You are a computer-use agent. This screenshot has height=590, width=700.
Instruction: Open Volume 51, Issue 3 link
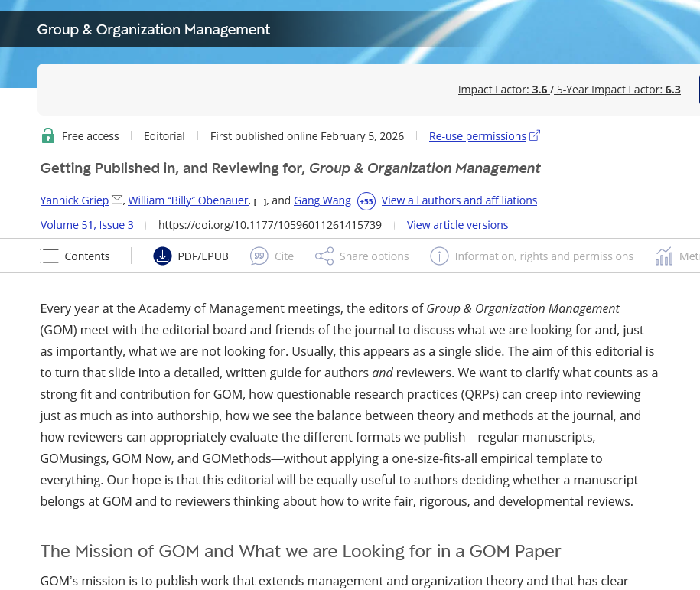point(87,225)
